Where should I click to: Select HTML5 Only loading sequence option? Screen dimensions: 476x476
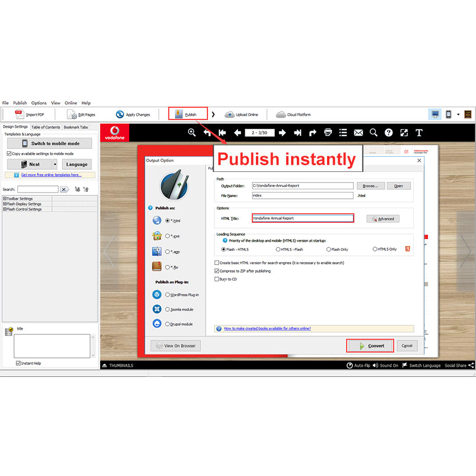(375, 249)
